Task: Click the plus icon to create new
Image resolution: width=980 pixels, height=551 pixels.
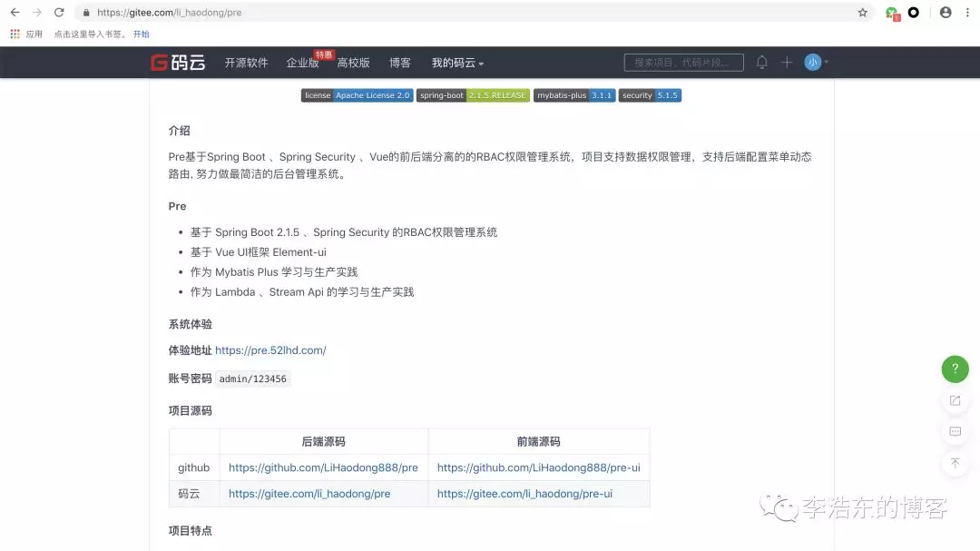Action: [786, 63]
